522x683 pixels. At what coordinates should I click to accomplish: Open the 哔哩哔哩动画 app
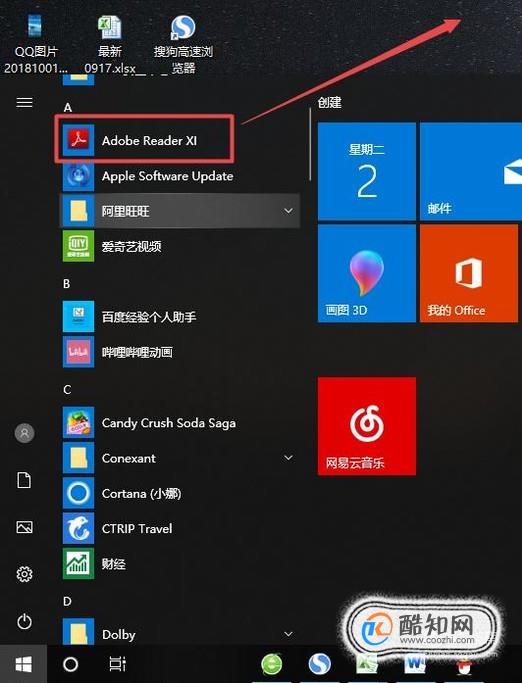click(179, 352)
